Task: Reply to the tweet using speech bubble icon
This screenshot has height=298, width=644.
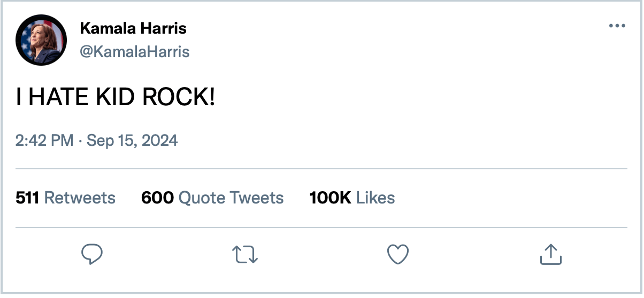Action: (x=91, y=254)
